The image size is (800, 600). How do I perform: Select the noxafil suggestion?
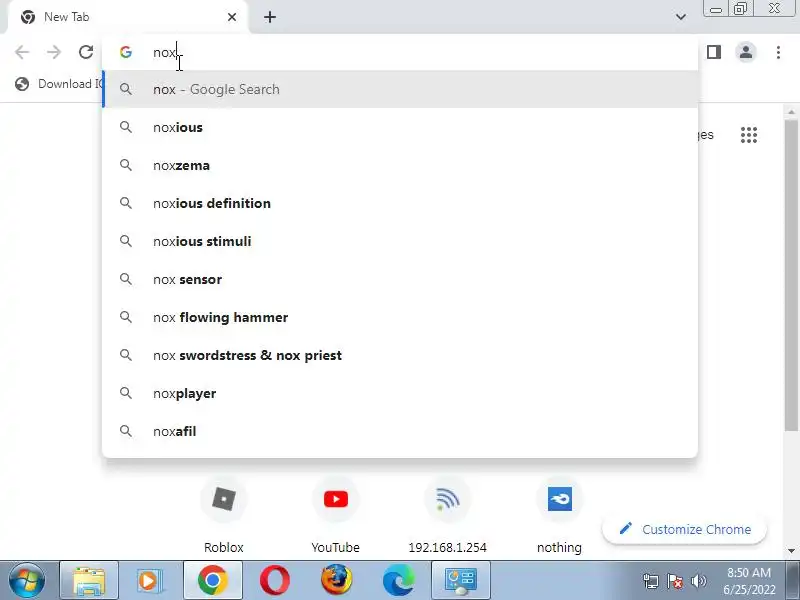tap(400, 431)
